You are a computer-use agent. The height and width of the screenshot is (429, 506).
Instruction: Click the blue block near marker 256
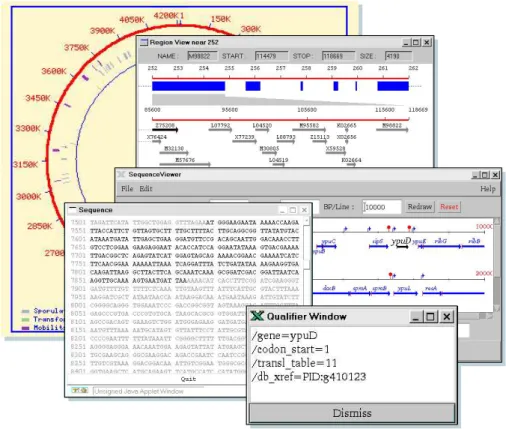click(253, 86)
